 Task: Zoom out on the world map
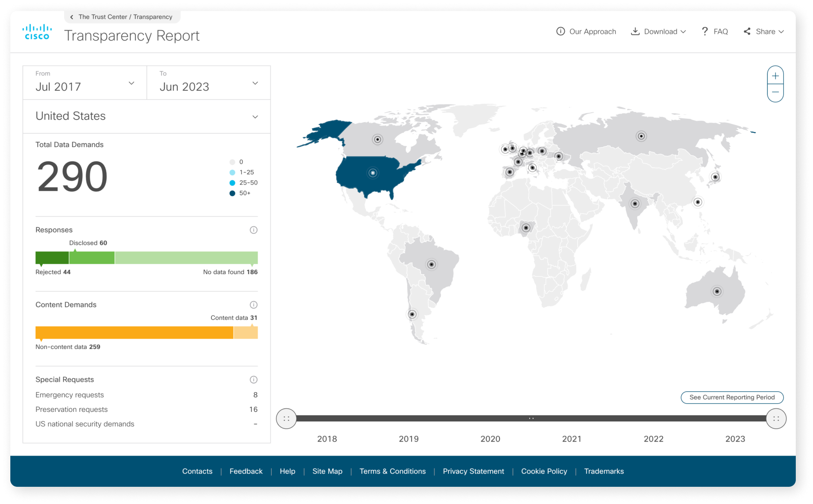[775, 92]
